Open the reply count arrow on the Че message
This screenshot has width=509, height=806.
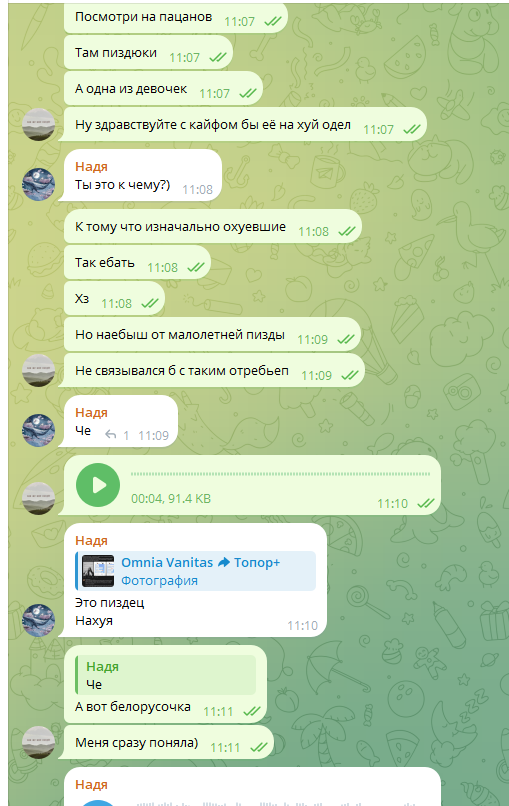click(x=110, y=435)
